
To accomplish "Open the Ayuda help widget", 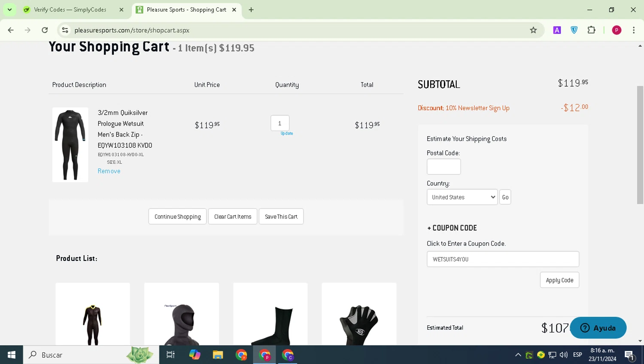I will pyautogui.click(x=598, y=328).
